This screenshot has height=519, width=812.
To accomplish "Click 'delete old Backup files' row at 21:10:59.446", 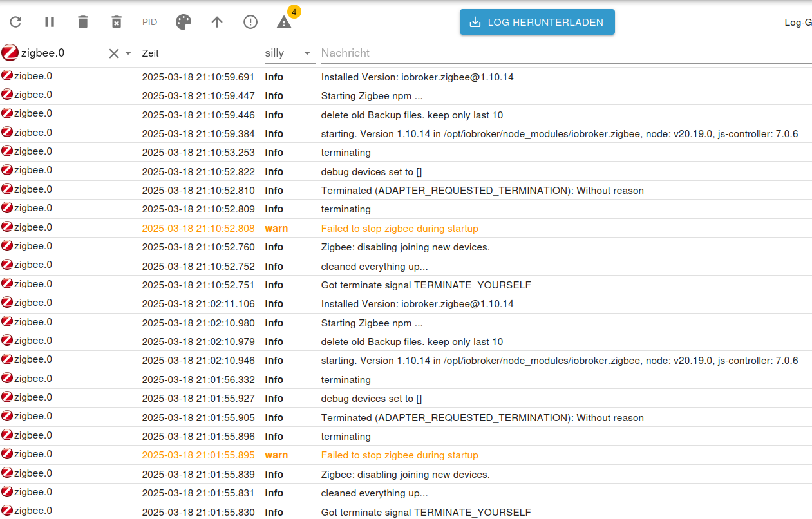I will tap(406, 115).
